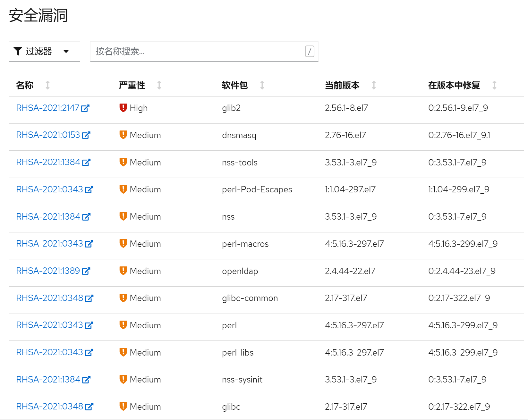This screenshot has height=420, width=528.
Task: Click the 按名称搜索 search input field
Action: (x=192, y=51)
